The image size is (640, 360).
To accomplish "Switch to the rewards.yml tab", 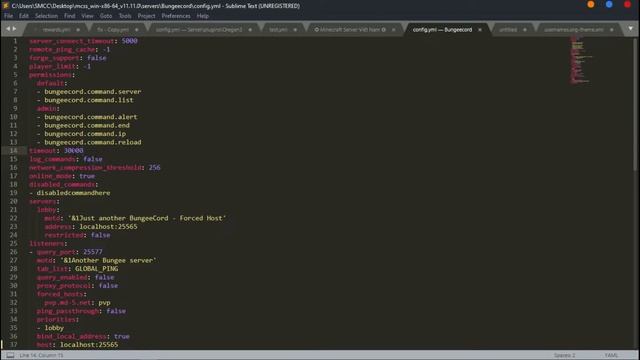I will (56, 30).
